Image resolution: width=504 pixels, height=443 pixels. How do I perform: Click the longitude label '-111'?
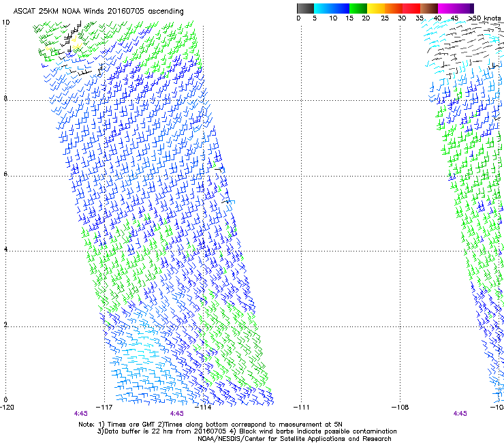click(302, 408)
